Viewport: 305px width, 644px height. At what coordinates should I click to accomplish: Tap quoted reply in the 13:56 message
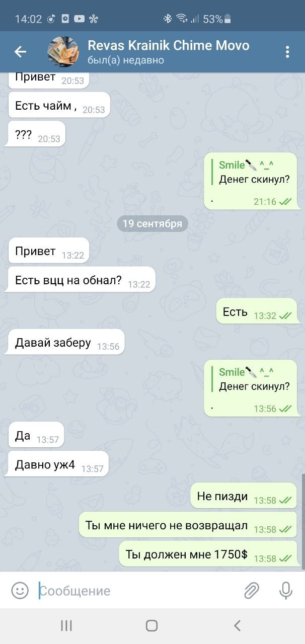(x=254, y=379)
